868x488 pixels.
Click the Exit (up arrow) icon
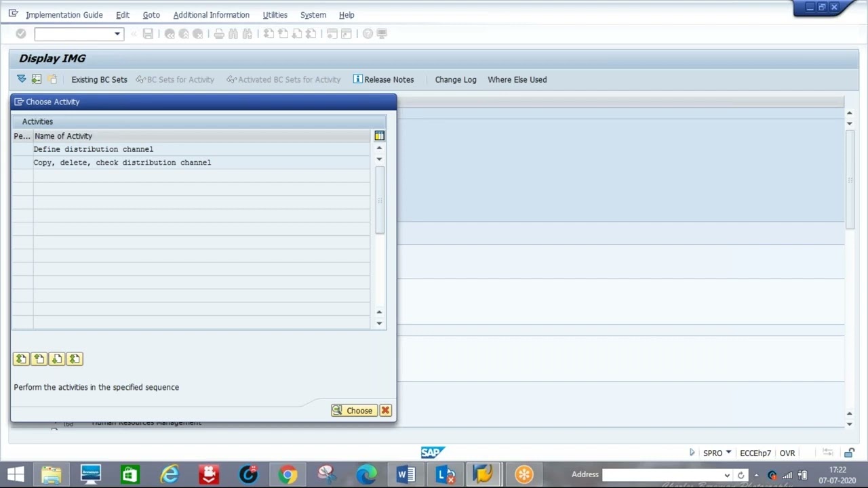click(x=184, y=34)
